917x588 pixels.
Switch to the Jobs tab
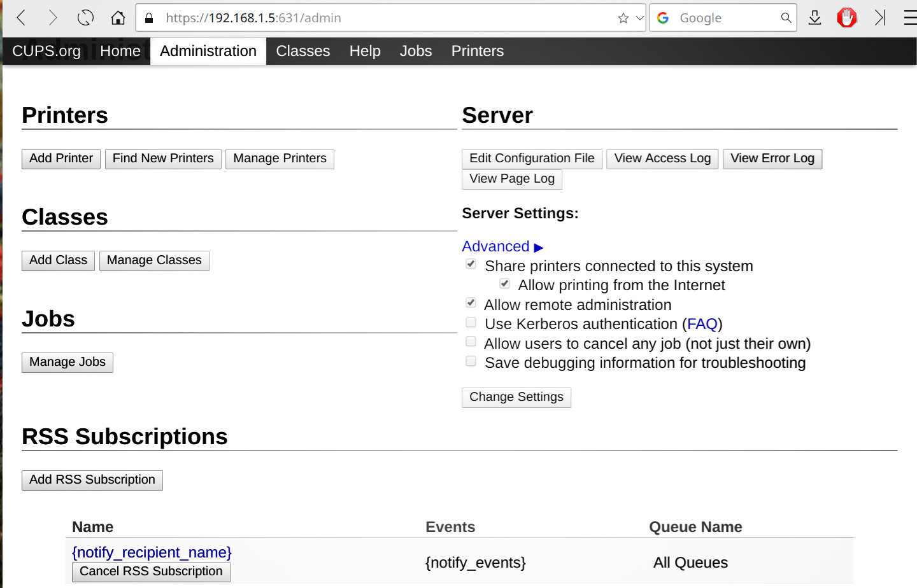click(416, 51)
